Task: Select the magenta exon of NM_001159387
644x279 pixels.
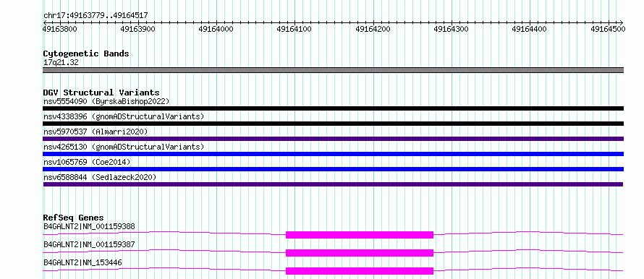Action: tap(360, 253)
